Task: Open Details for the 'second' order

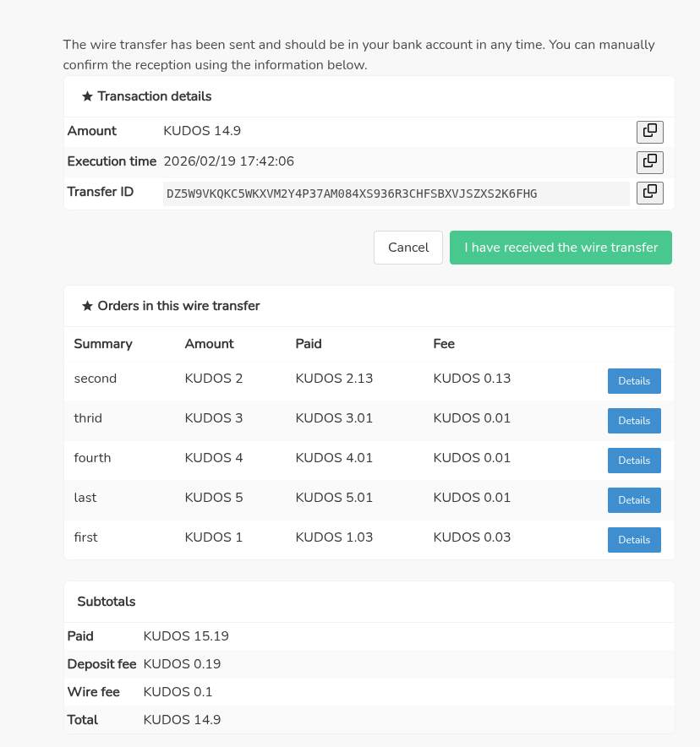Action: tap(634, 381)
